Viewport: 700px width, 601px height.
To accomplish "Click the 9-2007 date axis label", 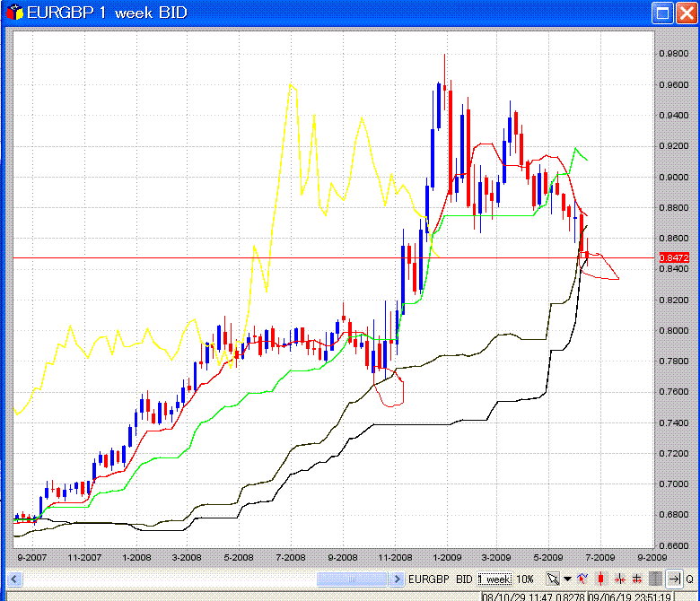I will pyautogui.click(x=31, y=557).
